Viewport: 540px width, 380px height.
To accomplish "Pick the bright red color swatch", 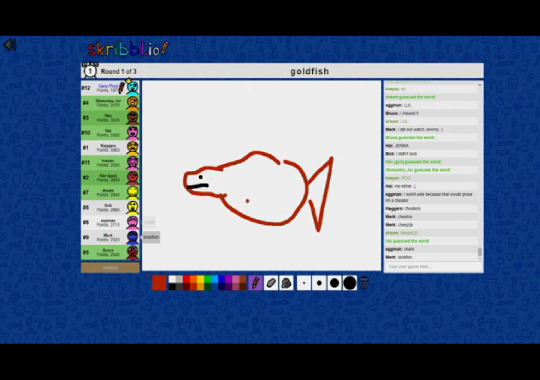I will click(x=186, y=279).
